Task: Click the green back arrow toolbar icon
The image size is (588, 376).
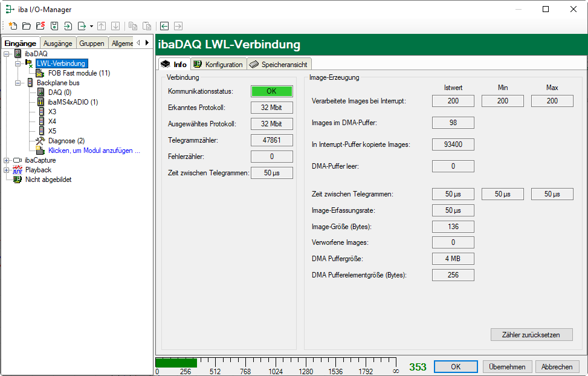Action: pyautogui.click(x=164, y=26)
